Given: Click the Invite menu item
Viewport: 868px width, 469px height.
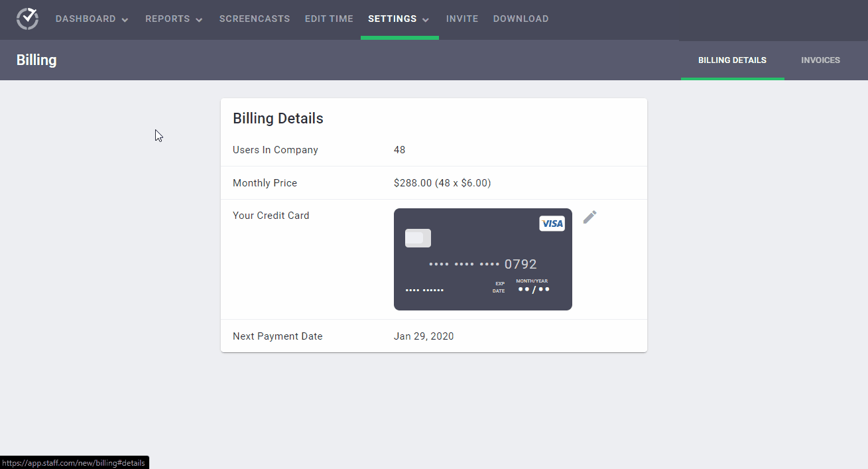Looking at the screenshot, I should (462, 19).
